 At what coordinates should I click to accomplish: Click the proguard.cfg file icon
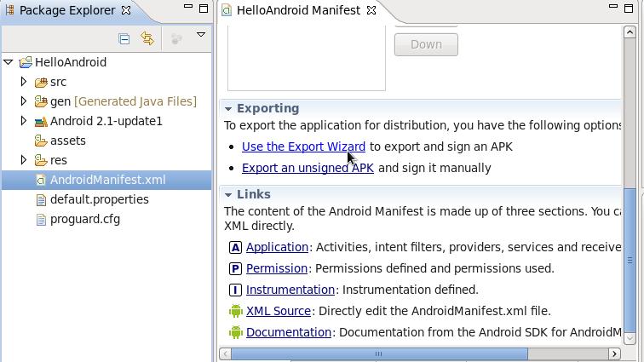pos(41,220)
